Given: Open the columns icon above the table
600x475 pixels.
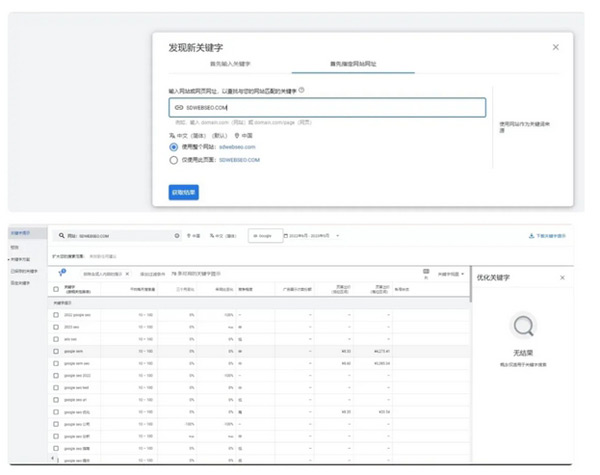Looking at the screenshot, I should (427, 272).
